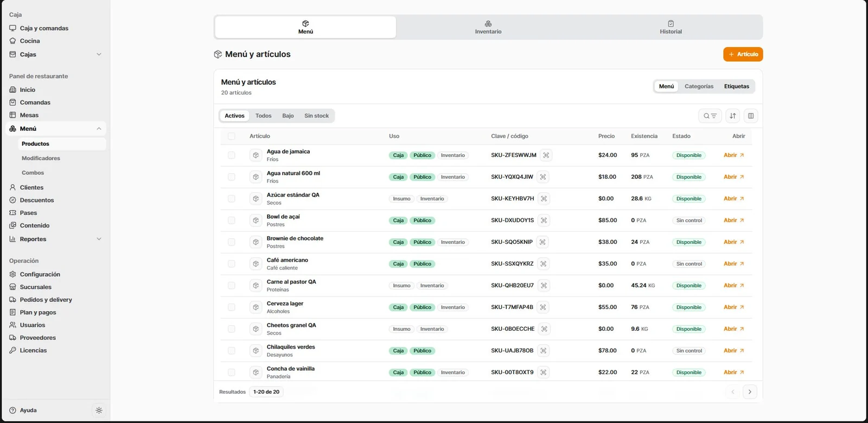Screen dimensions: 868x423
Task: Open the search and filter tool
Action: tap(710, 116)
